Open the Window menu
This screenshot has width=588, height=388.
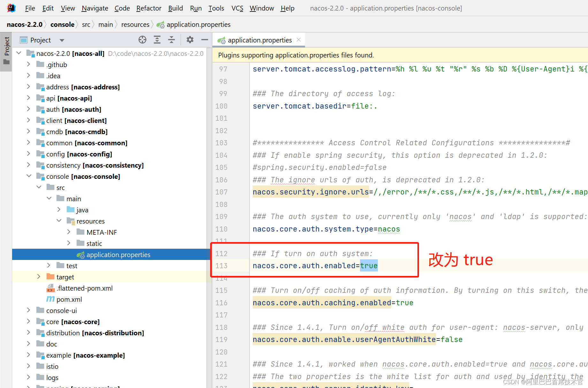(x=262, y=8)
